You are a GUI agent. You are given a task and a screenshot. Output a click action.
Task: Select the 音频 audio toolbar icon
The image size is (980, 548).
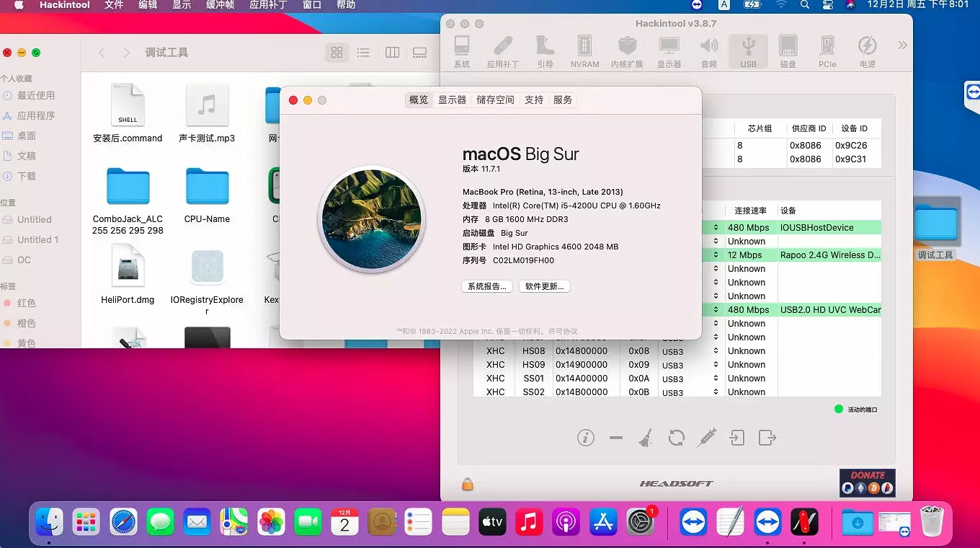point(708,50)
